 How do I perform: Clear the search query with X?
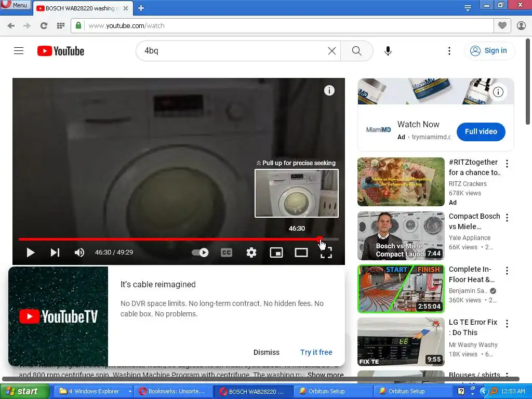(332, 51)
